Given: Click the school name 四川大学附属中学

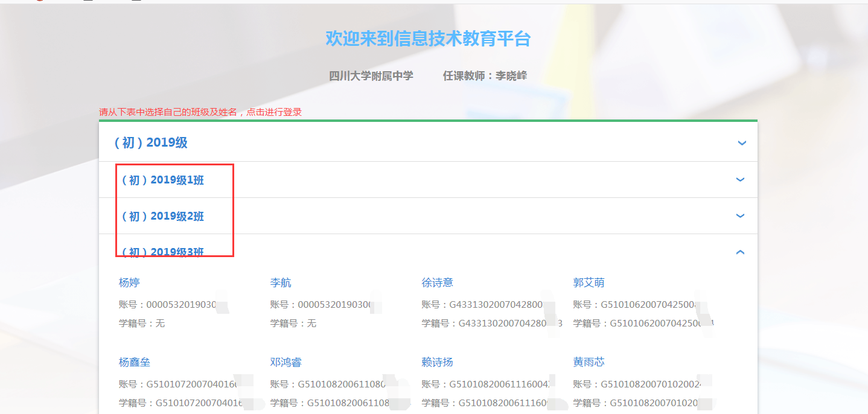Looking at the screenshot, I should tap(371, 76).
